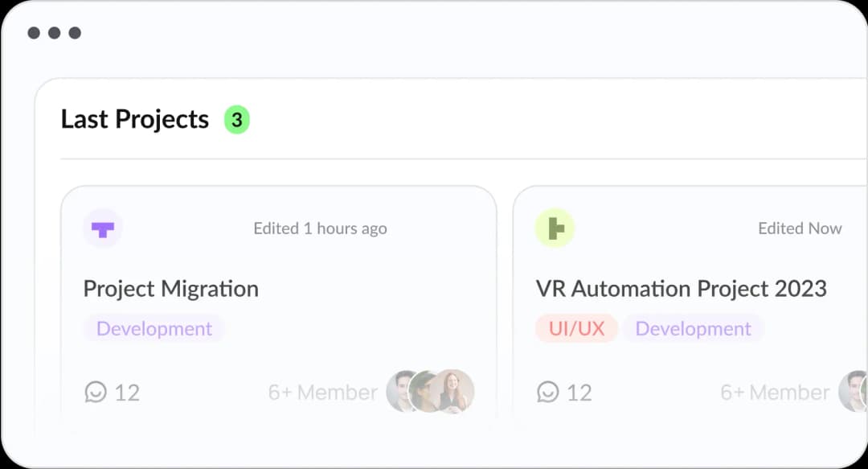Select the Development tag on Project Migration
This screenshot has height=469, width=868.
(154, 328)
